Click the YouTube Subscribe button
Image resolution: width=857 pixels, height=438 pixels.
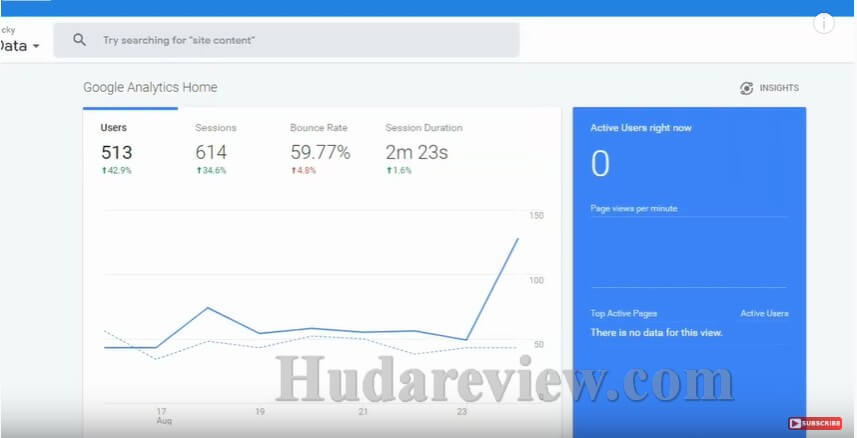point(814,423)
